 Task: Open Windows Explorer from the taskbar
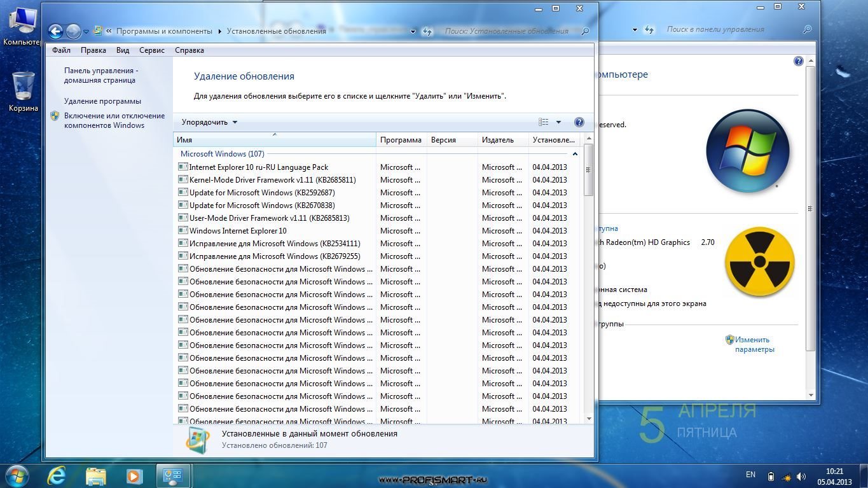click(x=96, y=475)
